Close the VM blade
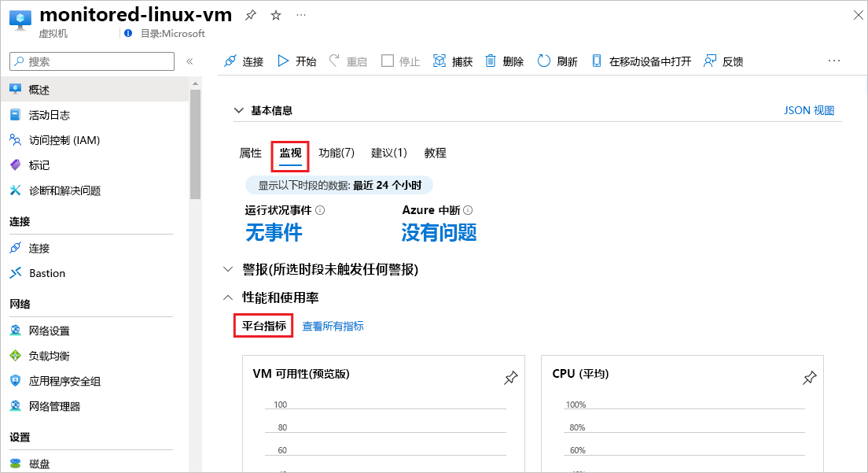The height and width of the screenshot is (473, 868). click(858, 16)
